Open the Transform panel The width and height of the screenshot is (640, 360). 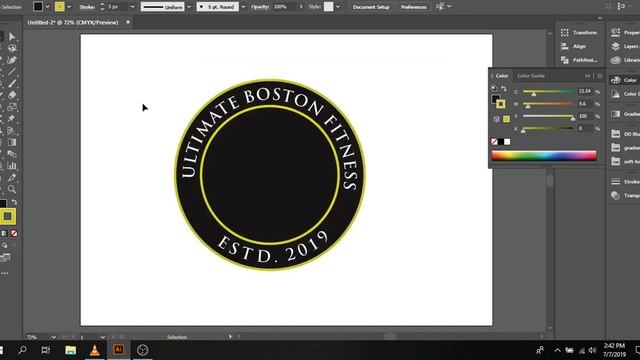click(579, 33)
